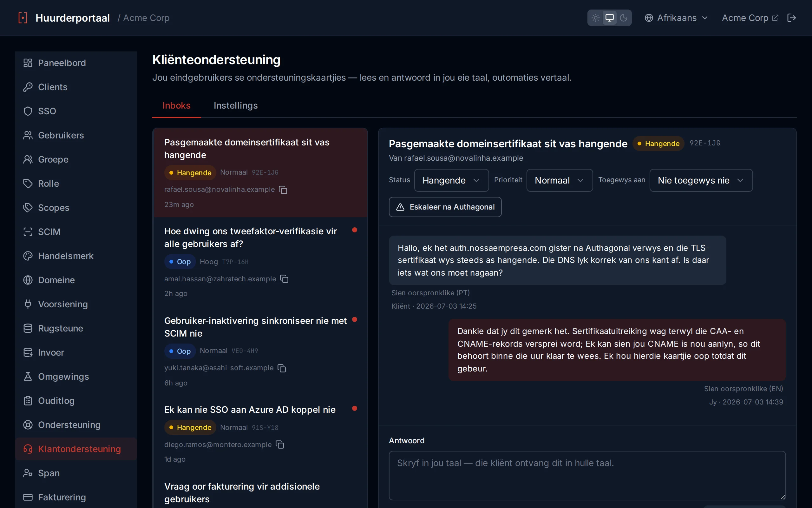Click the log out icon

coord(791,18)
